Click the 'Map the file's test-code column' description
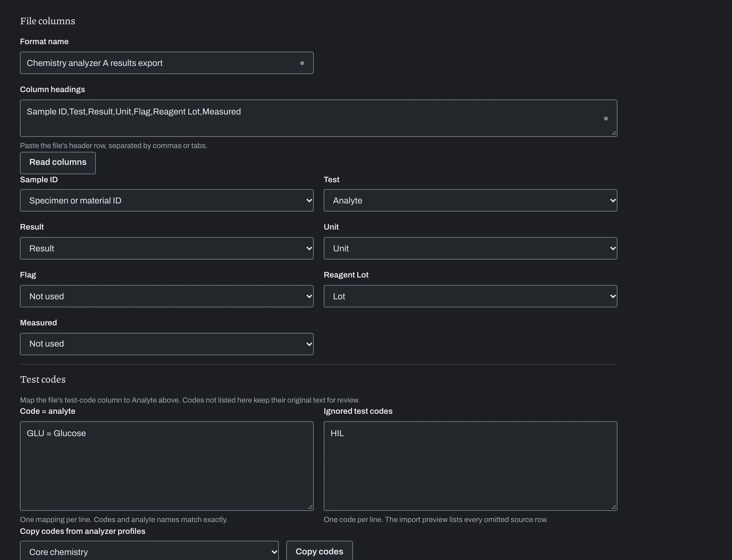The image size is (732, 560). pos(190,400)
